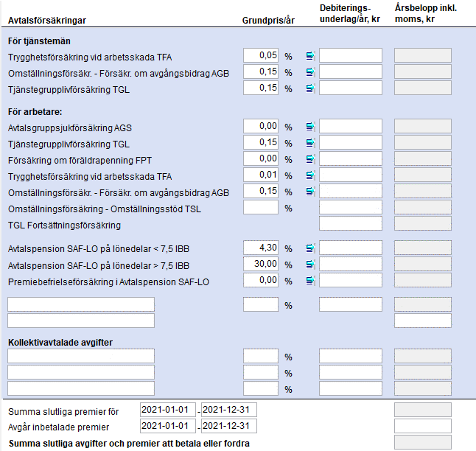The image size is (476, 451).
Task: Click third Kollektivavtalade avgifter name field
Action: [x=81, y=388]
